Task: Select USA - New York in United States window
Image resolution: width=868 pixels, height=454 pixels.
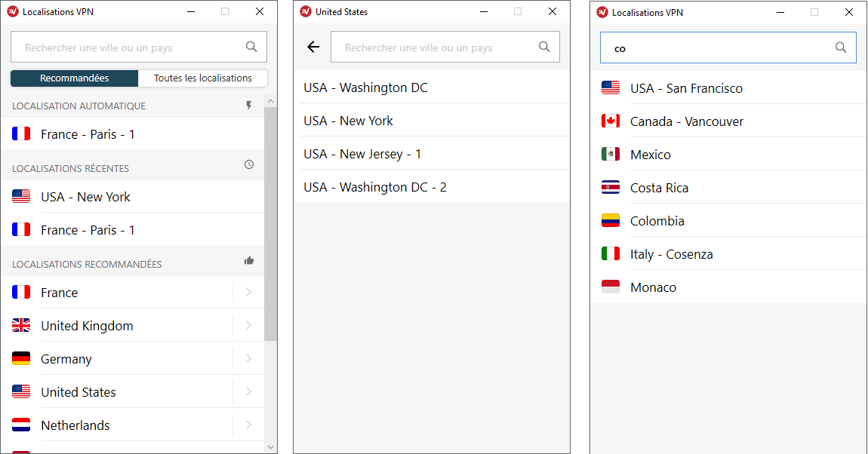Action: point(432,121)
